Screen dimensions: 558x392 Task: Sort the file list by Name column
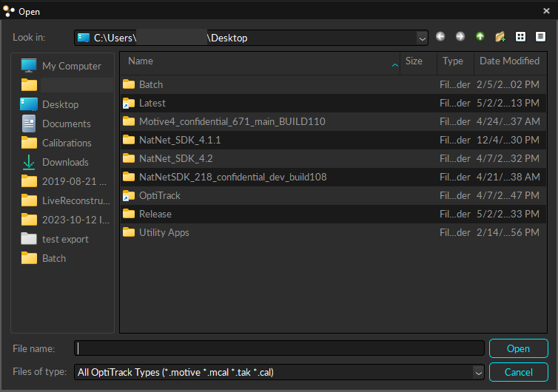pyautogui.click(x=141, y=61)
